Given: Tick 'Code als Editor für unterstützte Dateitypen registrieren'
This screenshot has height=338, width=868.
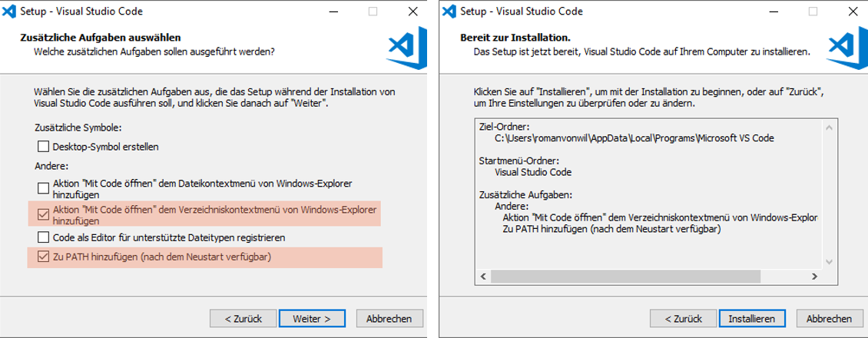Looking at the screenshot, I should (43, 237).
